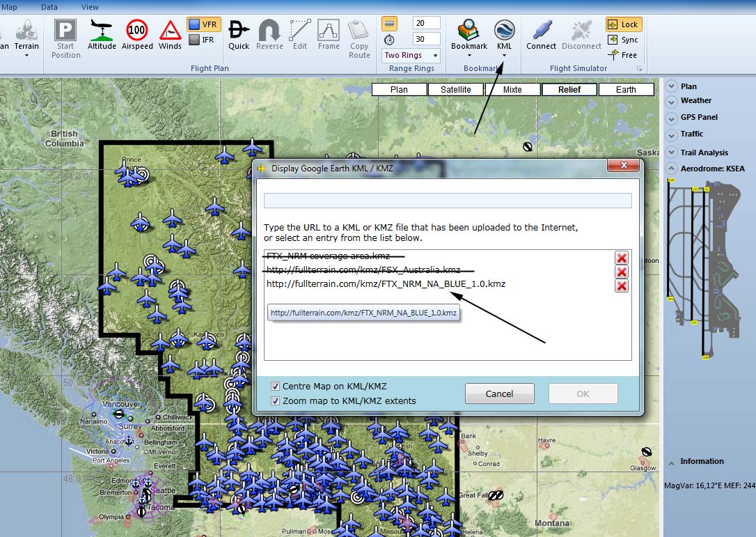
Task: Select the FTX_NRM coverage area.kmz list entry
Action: click(329, 256)
